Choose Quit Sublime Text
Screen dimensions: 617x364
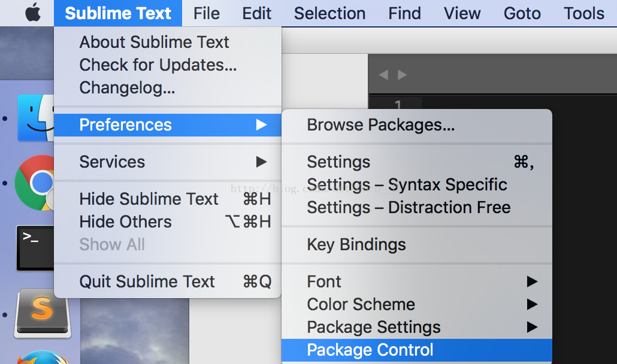tap(168, 282)
